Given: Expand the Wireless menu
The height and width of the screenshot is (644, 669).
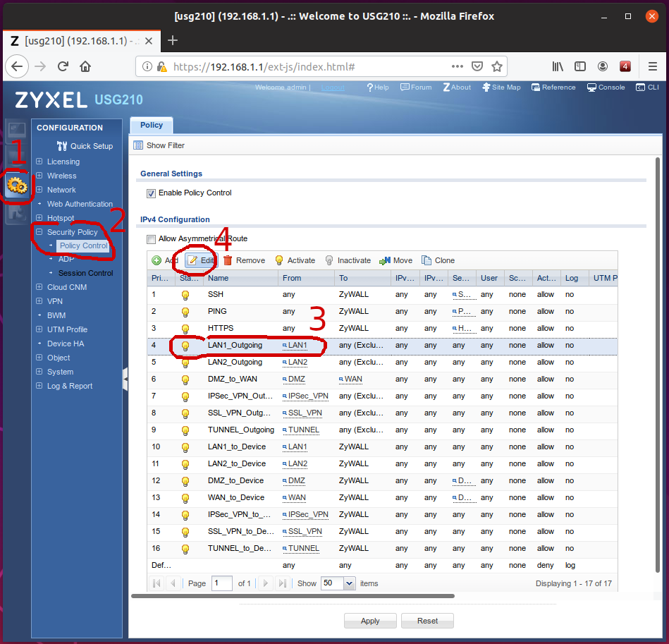Looking at the screenshot, I should point(39,176).
